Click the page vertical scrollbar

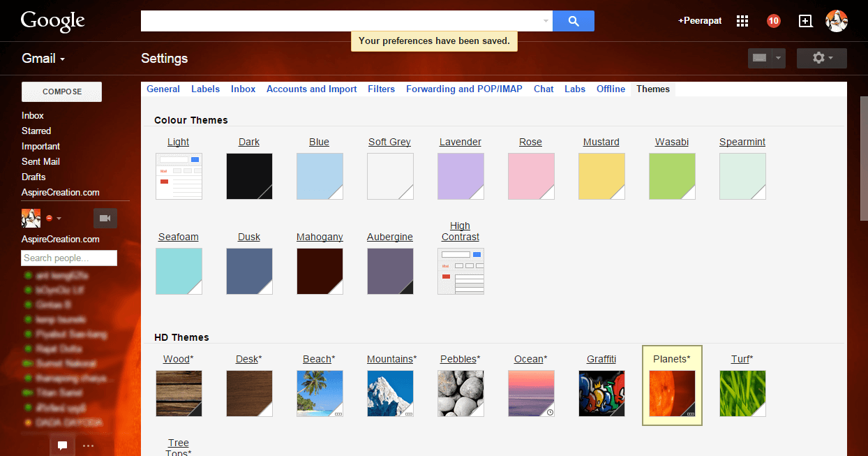click(x=864, y=157)
